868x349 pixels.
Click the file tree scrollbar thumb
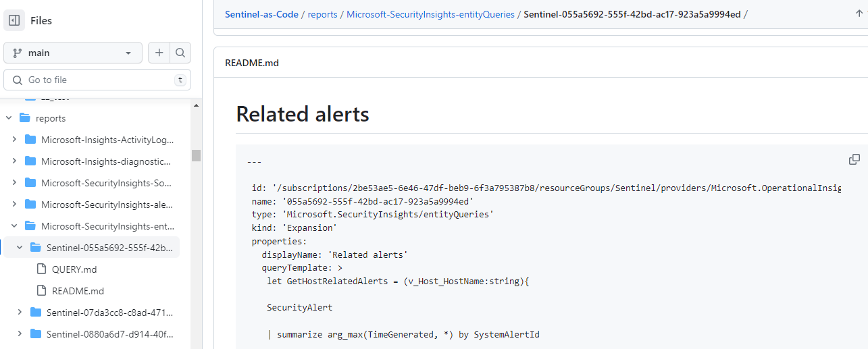[x=197, y=155]
